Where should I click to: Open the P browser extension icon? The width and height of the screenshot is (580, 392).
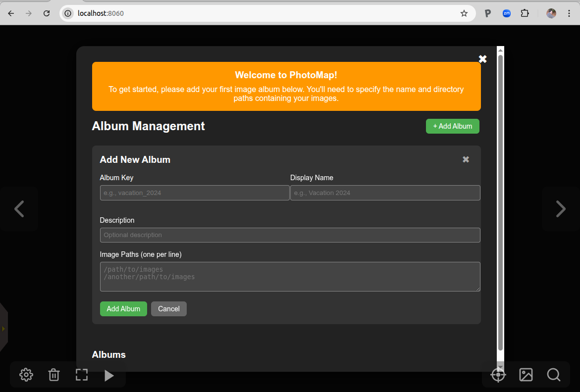tap(488, 13)
